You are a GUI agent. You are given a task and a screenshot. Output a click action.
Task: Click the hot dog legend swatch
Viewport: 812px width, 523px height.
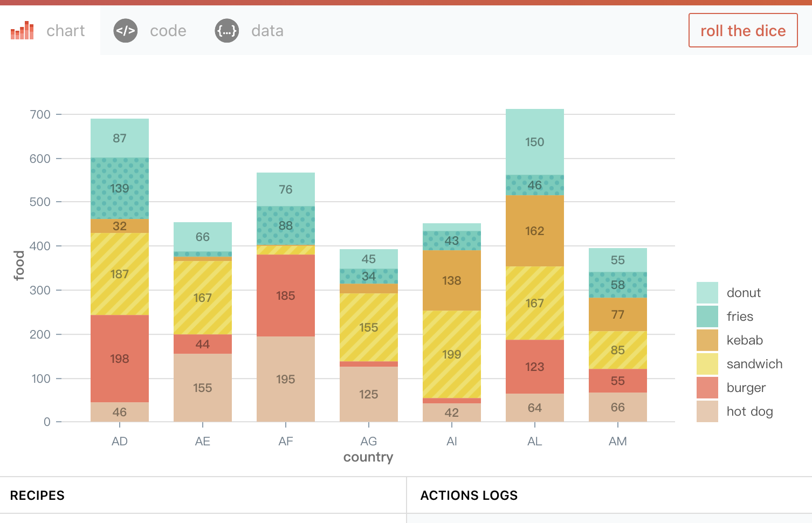coord(707,411)
